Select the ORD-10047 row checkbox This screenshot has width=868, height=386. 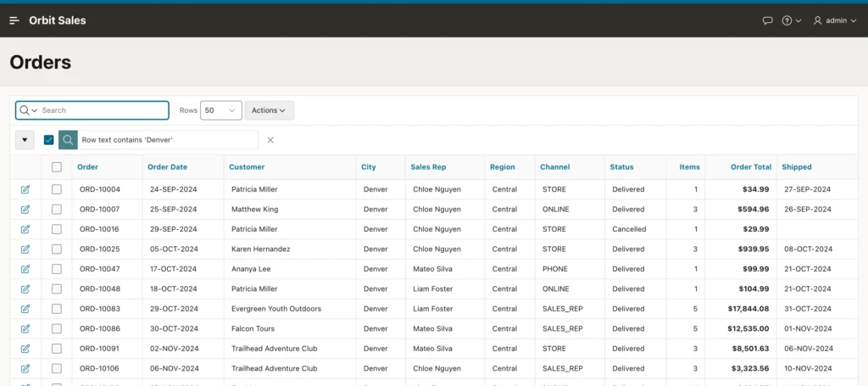click(57, 269)
